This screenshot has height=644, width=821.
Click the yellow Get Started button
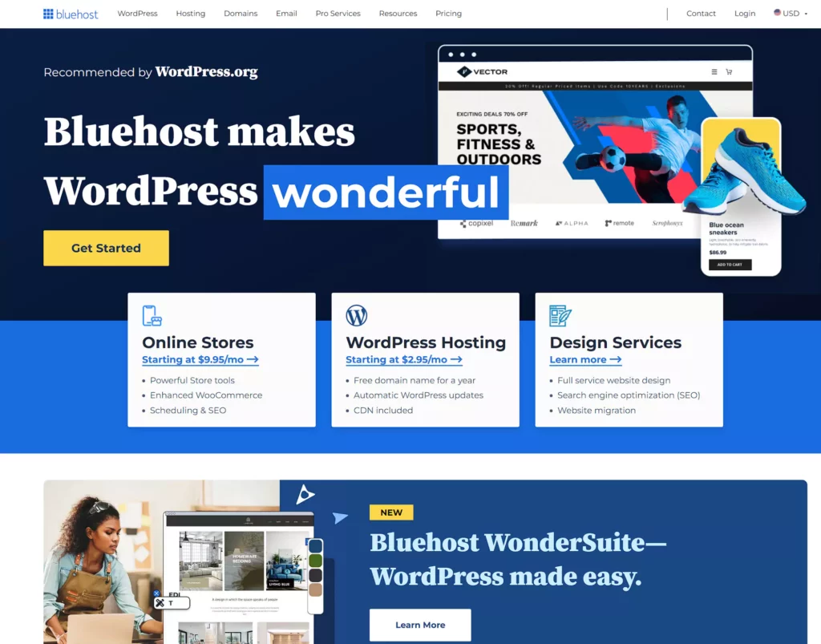point(107,248)
